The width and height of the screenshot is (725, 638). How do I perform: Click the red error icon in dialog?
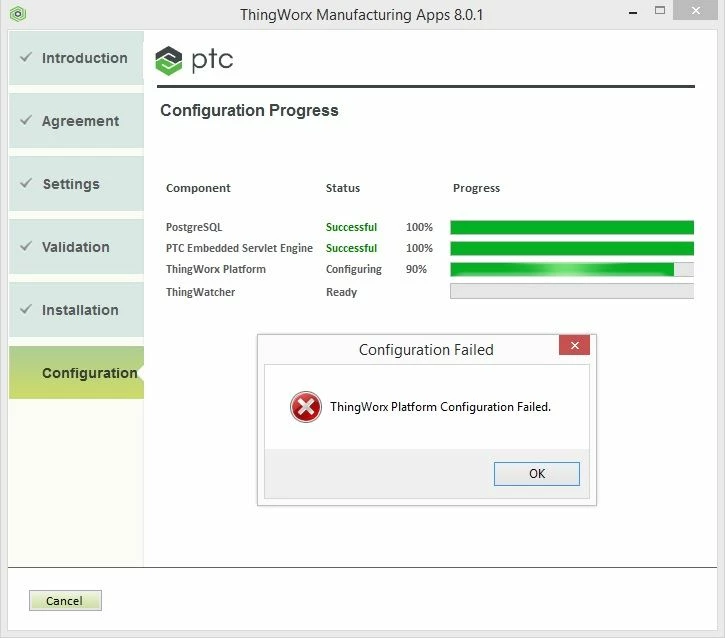pos(306,407)
